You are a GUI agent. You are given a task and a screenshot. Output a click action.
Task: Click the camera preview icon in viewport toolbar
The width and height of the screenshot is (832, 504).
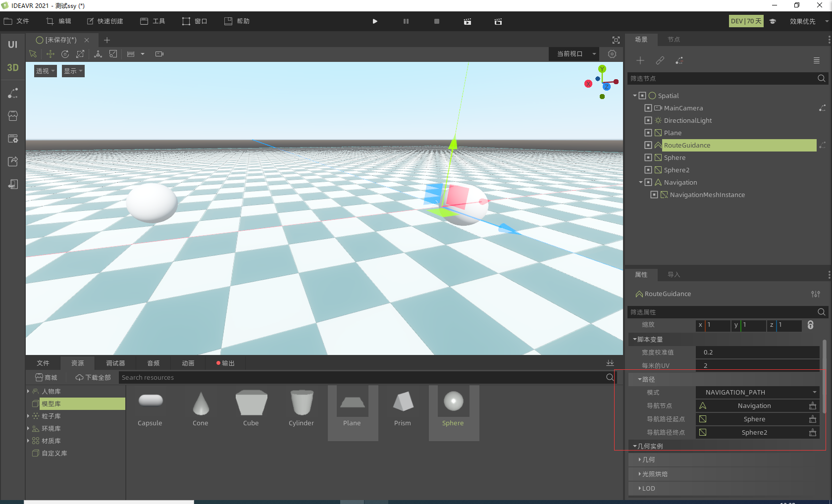pyautogui.click(x=159, y=54)
